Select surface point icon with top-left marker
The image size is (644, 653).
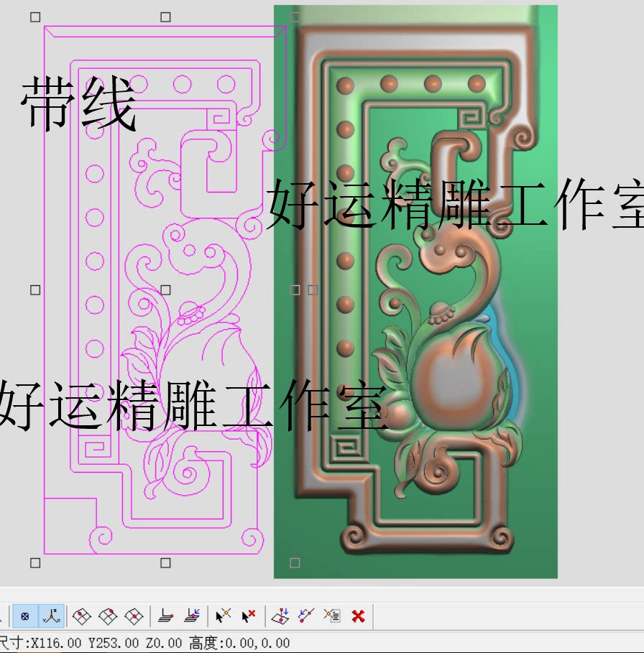(x=82, y=616)
